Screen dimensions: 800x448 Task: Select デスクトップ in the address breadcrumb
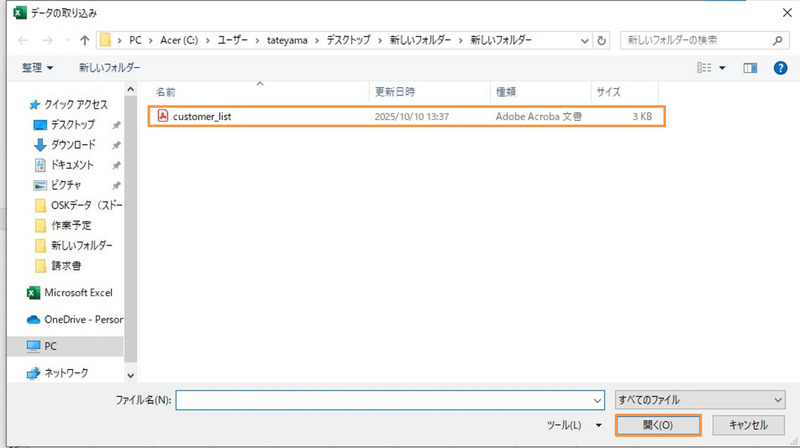click(348, 40)
